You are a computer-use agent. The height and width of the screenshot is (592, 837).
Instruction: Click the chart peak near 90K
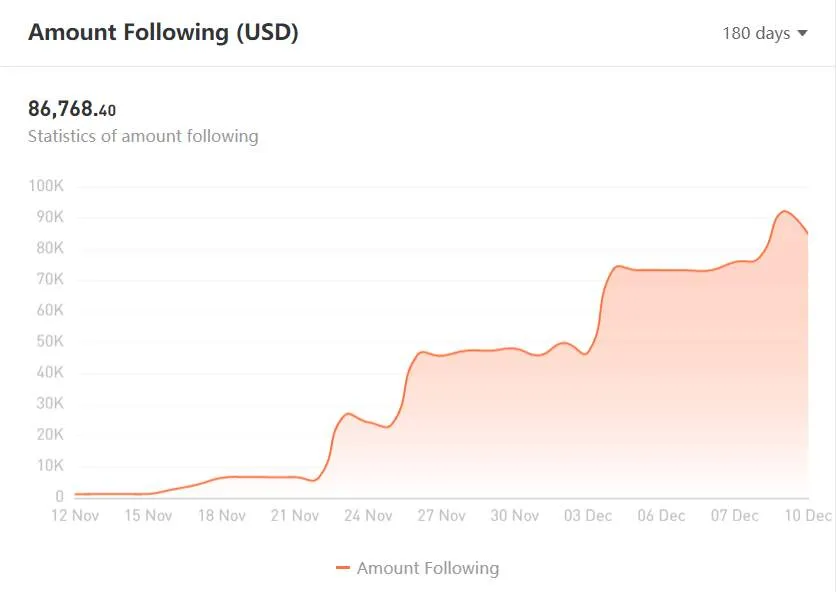[x=784, y=211]
